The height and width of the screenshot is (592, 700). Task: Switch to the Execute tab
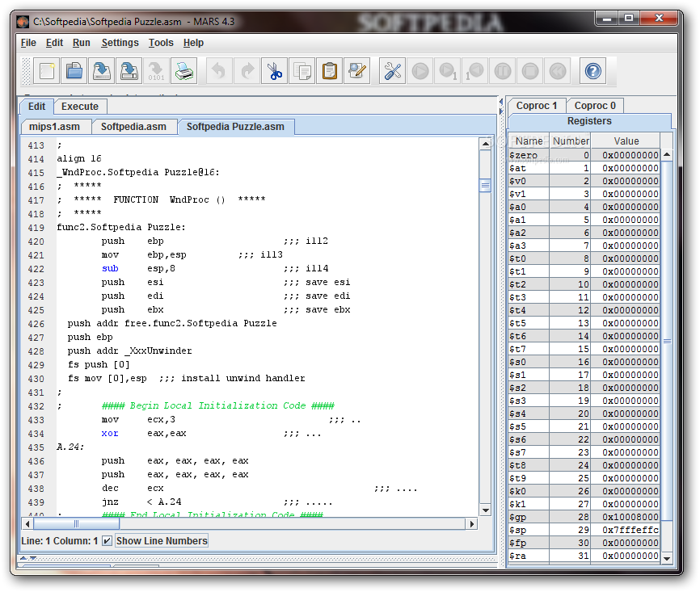[80, 107]
